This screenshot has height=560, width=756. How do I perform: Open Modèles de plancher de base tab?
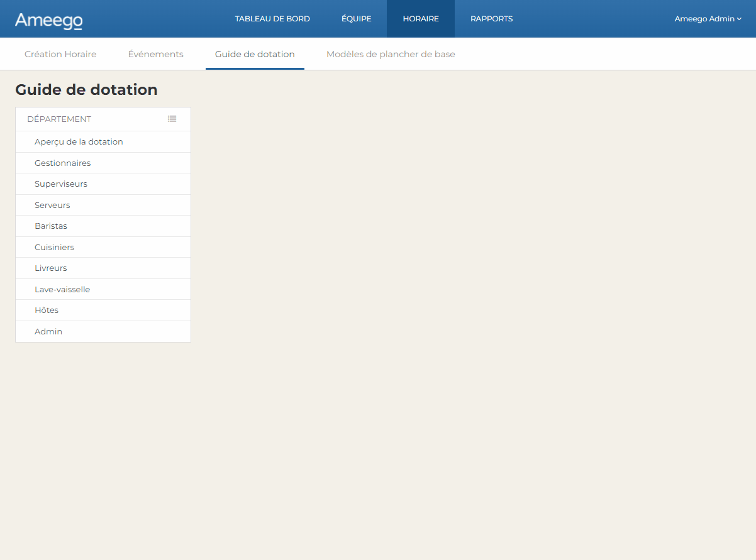(391, 54)
